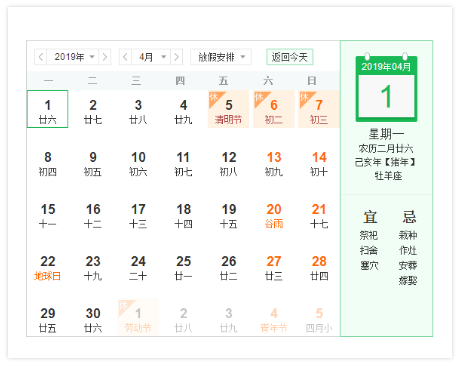460x366 pixels.
Task: Go to previous year with left arrow
Action: point(41,57)
